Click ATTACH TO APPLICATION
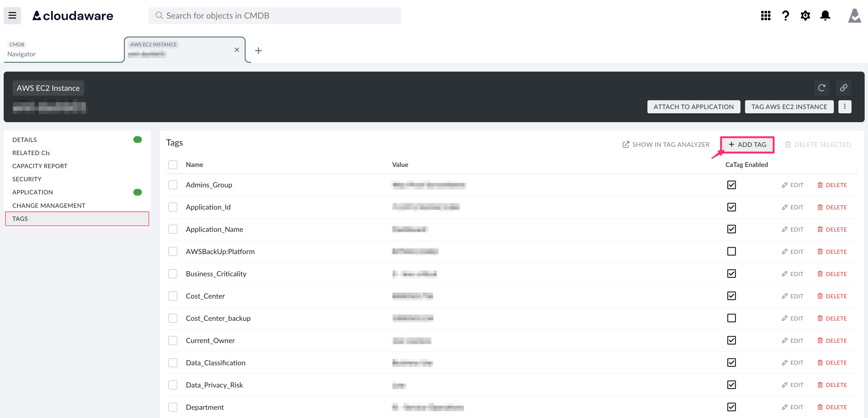Screen dimensions: 868x418 click(693, 106)
